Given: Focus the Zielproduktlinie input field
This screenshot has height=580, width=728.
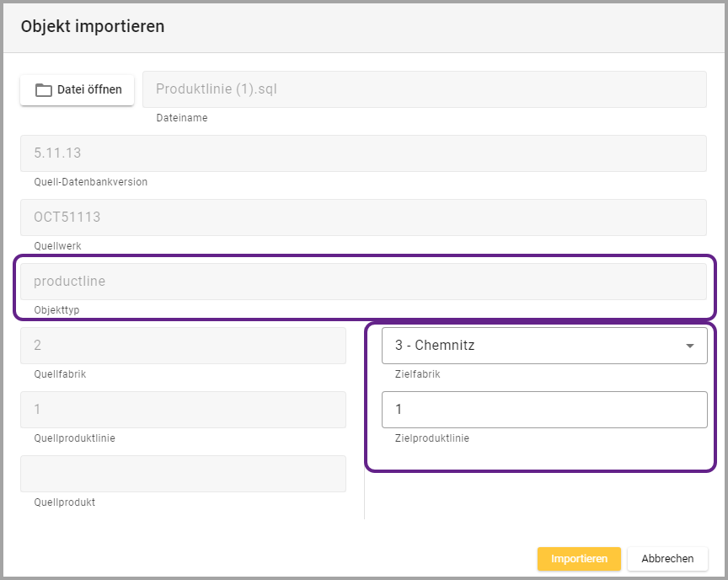Looking at the screenshot, I should [543, 410].
